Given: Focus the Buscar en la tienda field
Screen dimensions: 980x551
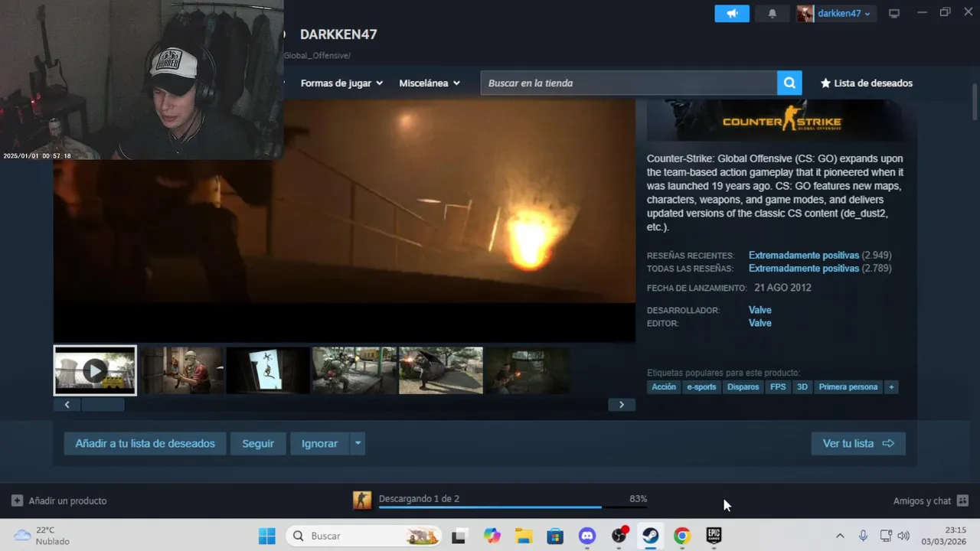Looking at the screenshot, I should pyautogui.click(x=629, y=83).
